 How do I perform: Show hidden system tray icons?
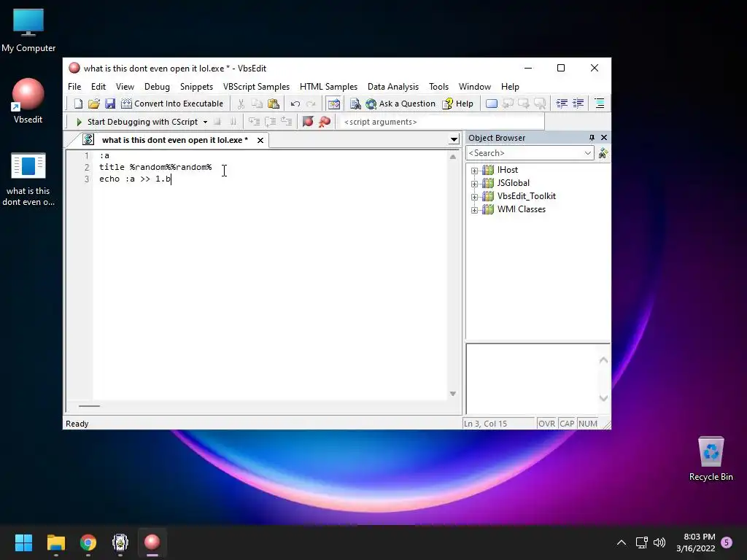pos(622,542)
